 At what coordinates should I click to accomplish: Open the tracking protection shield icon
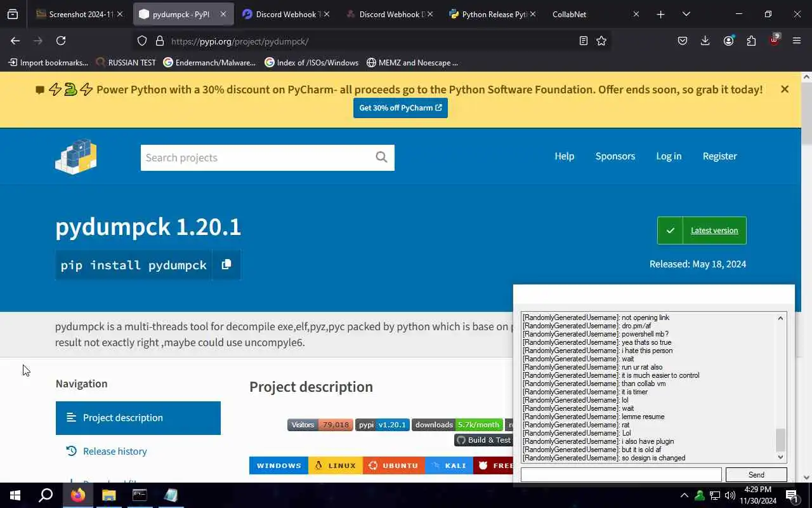click(x=142, y=41)
